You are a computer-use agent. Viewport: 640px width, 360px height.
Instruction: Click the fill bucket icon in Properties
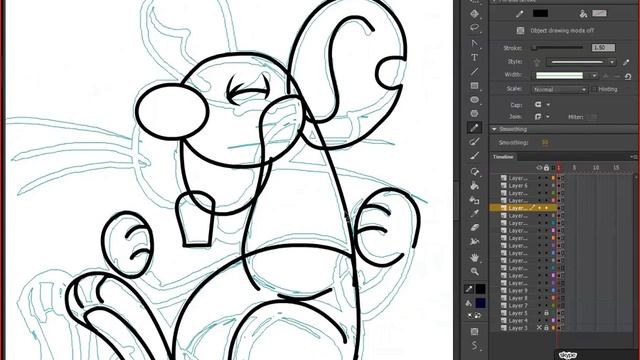click(583, 14)
